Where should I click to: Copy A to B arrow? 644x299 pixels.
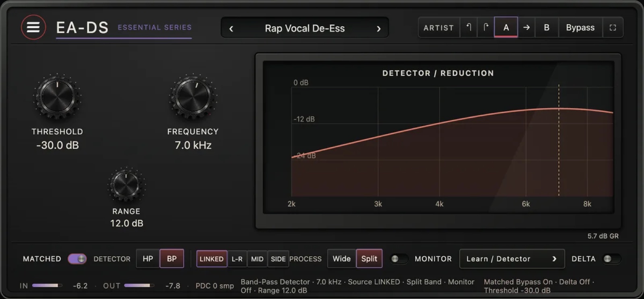526,27
